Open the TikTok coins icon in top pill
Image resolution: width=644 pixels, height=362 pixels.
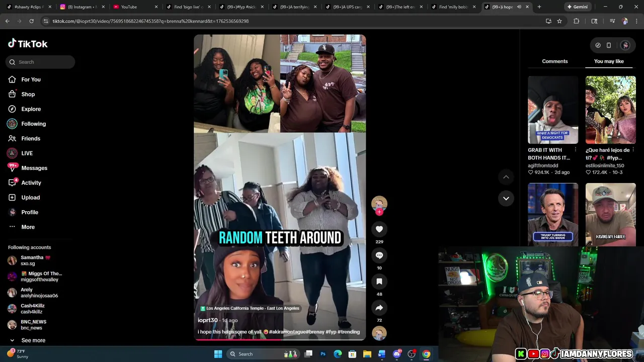click(x=598, y=45)
